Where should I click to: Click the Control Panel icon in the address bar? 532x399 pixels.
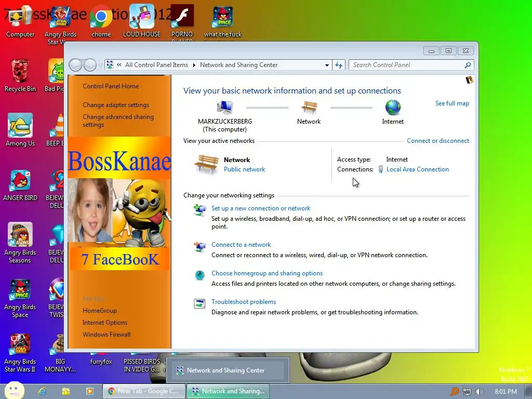point(110,64)
